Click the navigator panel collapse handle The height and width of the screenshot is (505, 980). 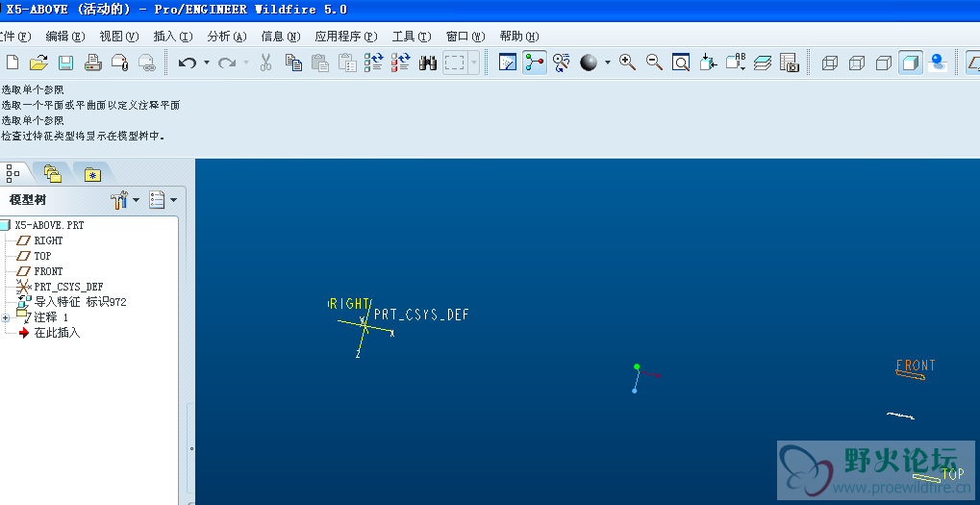click(191, 447)
